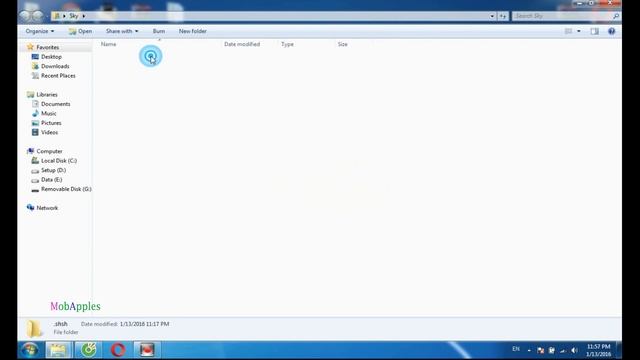Expand the Share with dropdown
Image resolution: width=640 pixels, height=360 pixels.
coord(122,31)
